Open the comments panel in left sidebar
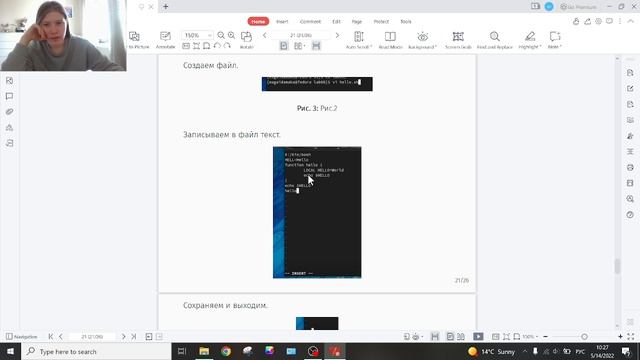The image size is (640, 360). (9, 96)
